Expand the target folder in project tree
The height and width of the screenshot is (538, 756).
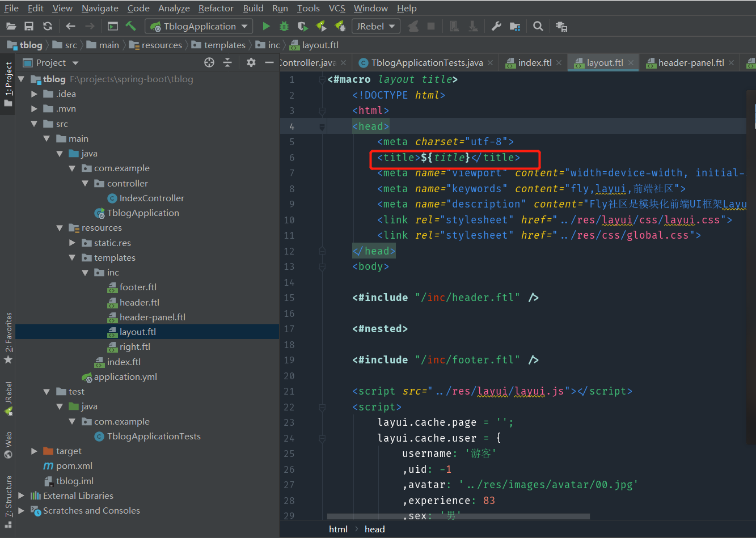[35, 451]
